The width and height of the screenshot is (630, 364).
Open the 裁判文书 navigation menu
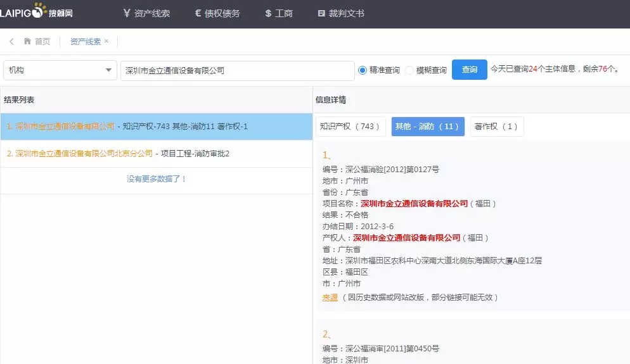341,14
